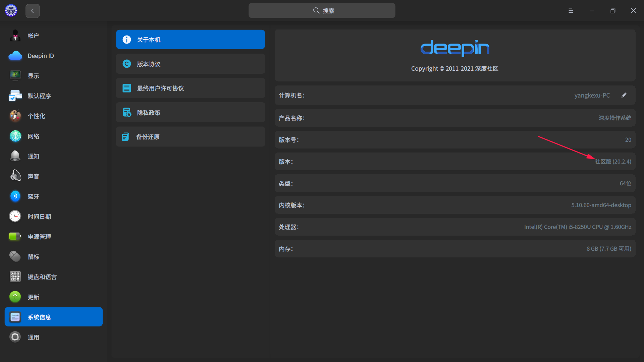This screenshot has height=362, width=644.
Task: Open 蓝牙 settings in the sidebar
Action: click(33, 196)
